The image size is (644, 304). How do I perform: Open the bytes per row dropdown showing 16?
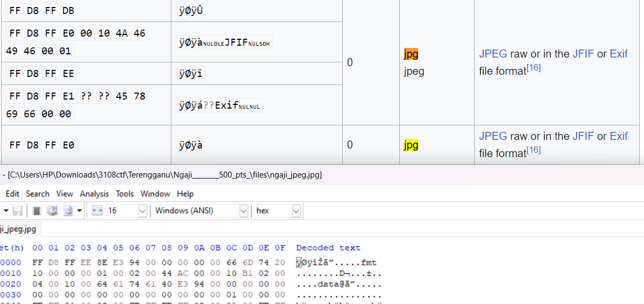(x=142, y=211)
